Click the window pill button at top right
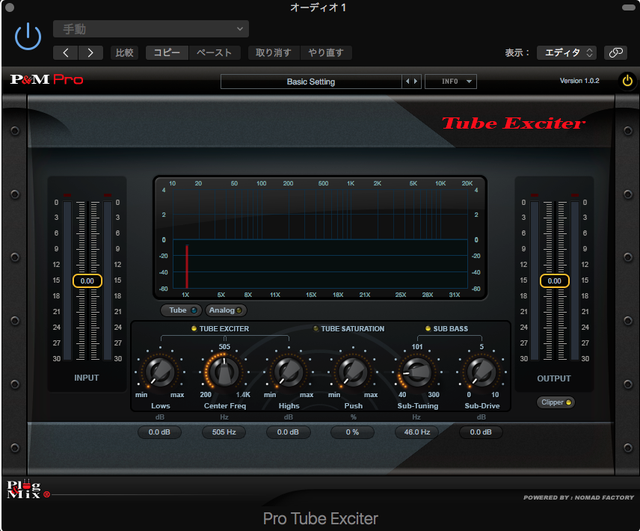This screenshot has height=531, width=640. [x=628, y=7]
